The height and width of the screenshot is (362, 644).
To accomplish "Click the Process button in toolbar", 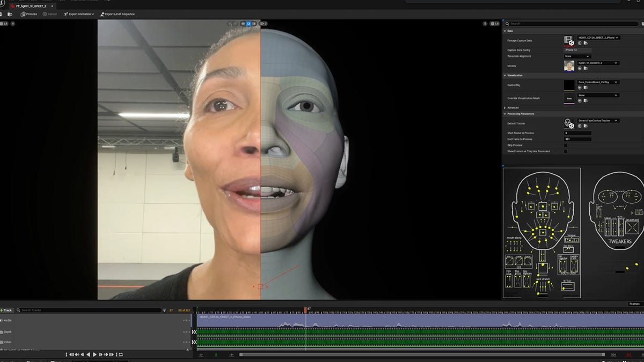I will [x=29, y=14].
